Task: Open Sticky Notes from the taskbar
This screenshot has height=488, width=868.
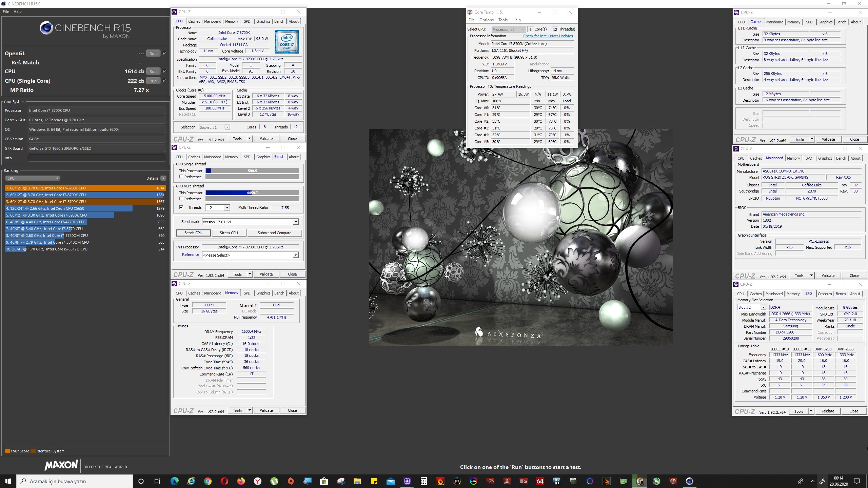Action: pos(374,481)
